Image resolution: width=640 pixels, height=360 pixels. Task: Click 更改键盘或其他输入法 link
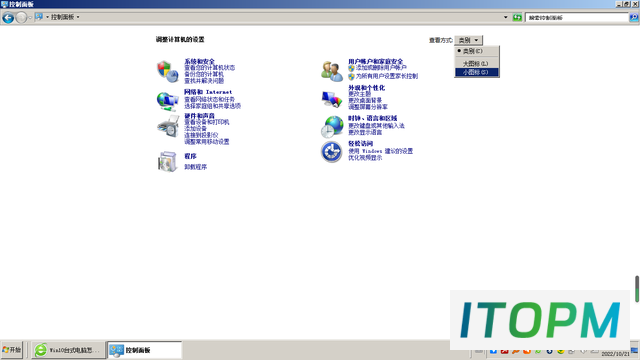376,126
